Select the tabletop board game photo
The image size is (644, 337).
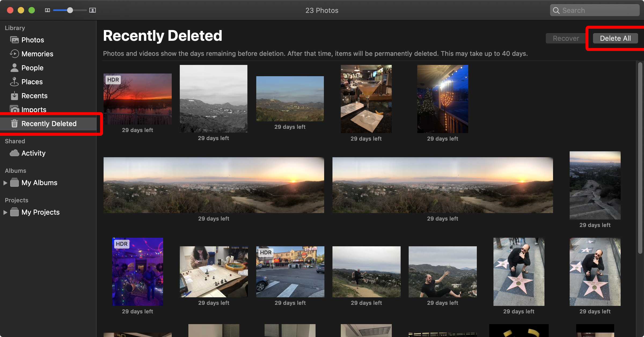point(214,272)
